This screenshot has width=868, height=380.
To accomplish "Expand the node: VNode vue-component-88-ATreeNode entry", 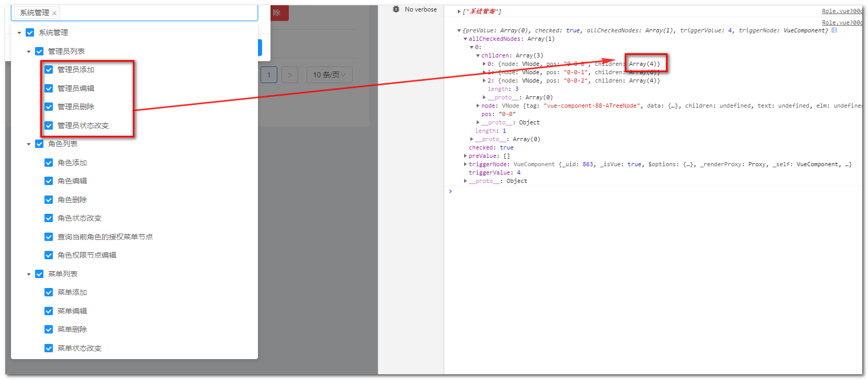I will 478,106.
